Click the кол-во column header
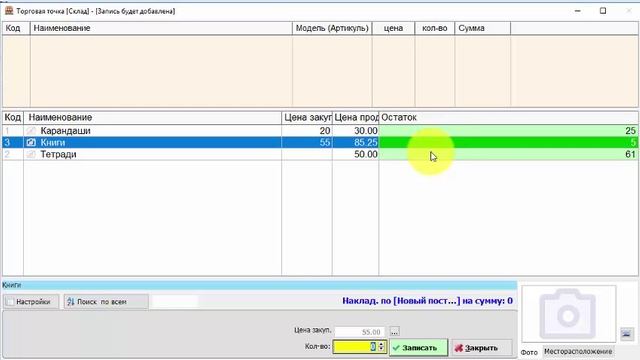Image resolution: width=640 pixels, height=360 pixels. point(435,28)
